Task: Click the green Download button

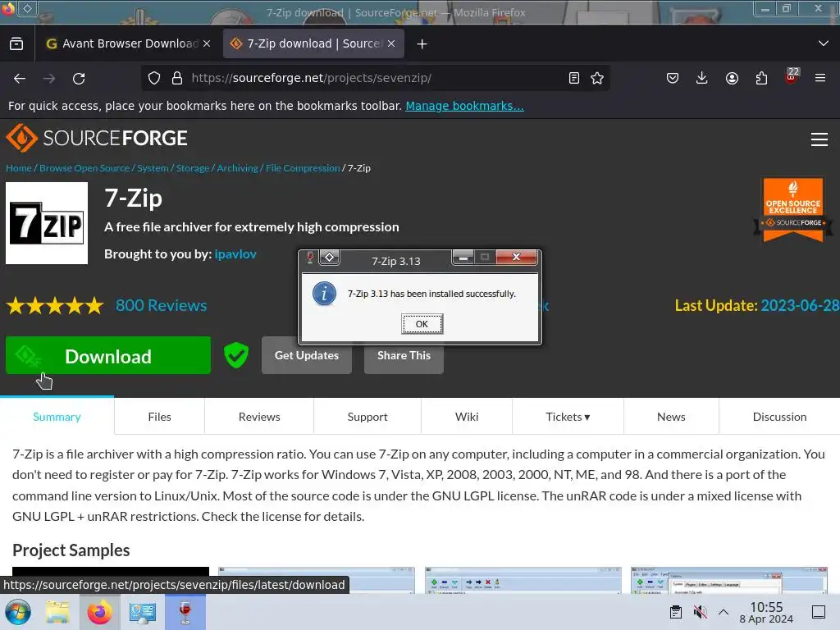Action: 108,355
